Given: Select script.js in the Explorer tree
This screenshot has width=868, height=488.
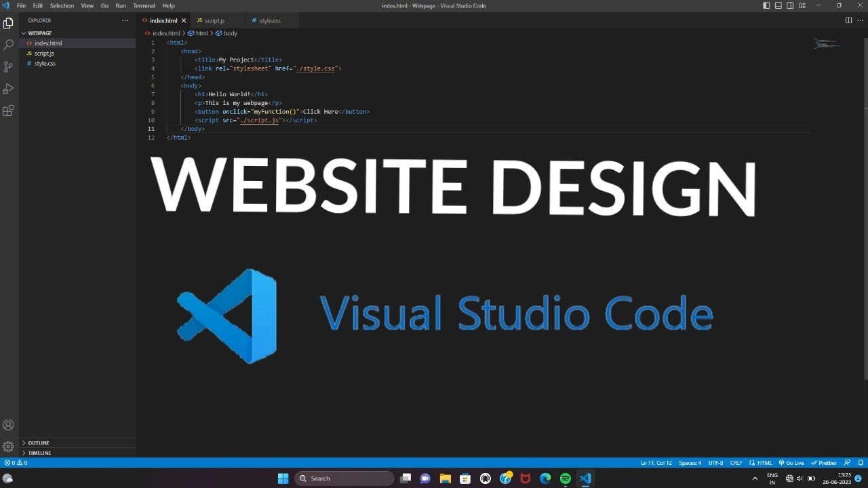Looking at the screenshot, I should pyautogui.click(x=77, y=53).
